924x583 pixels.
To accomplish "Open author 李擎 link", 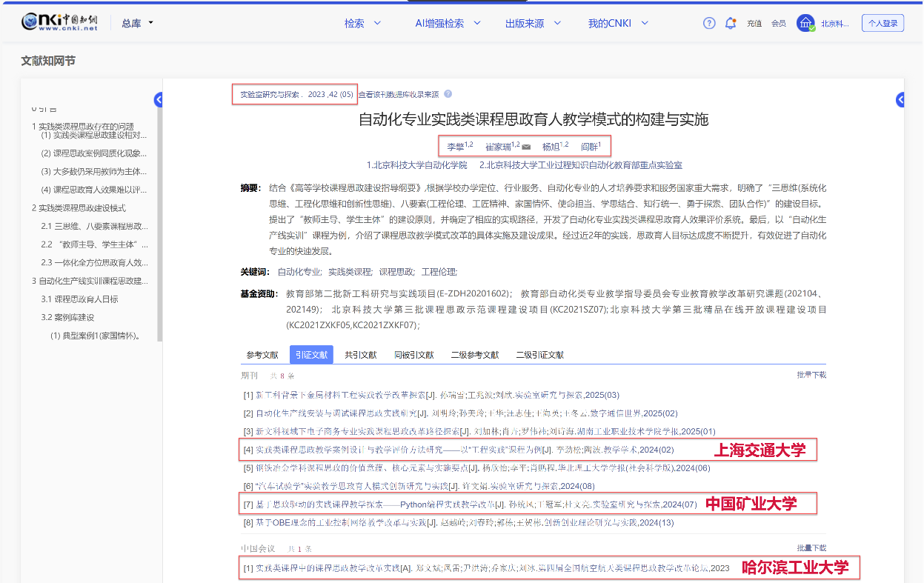I will coord(455,147).
